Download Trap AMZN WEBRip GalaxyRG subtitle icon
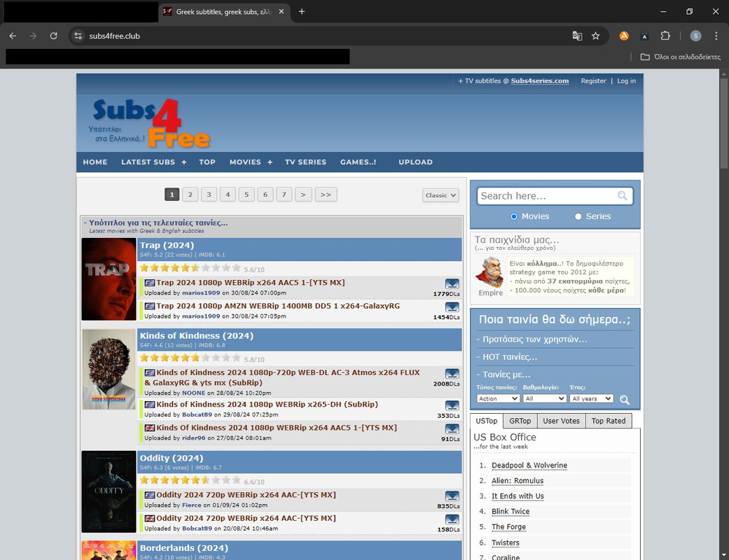 452,307
